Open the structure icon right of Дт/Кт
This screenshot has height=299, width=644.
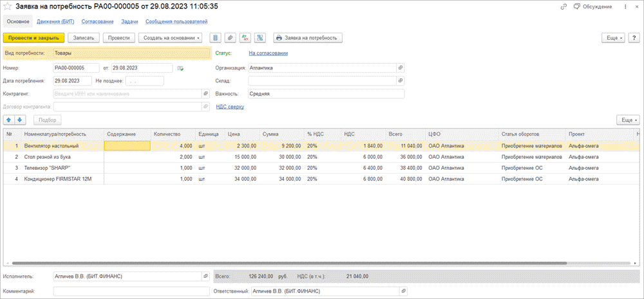[260, 38]
